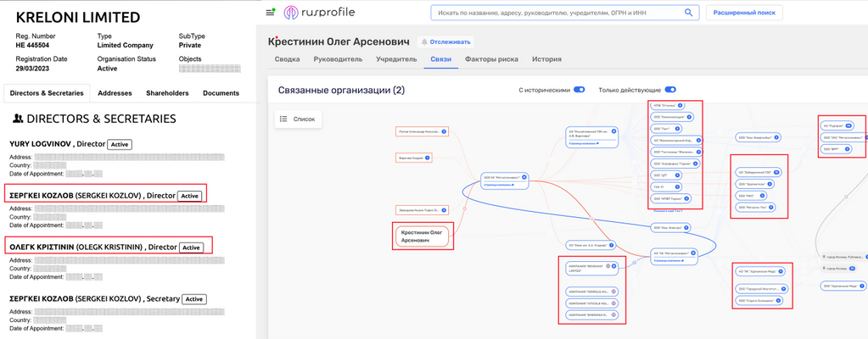Click the list icon beside Список
Image resolution: width=868 pixels, height=339 pixels.
[284, 119]
